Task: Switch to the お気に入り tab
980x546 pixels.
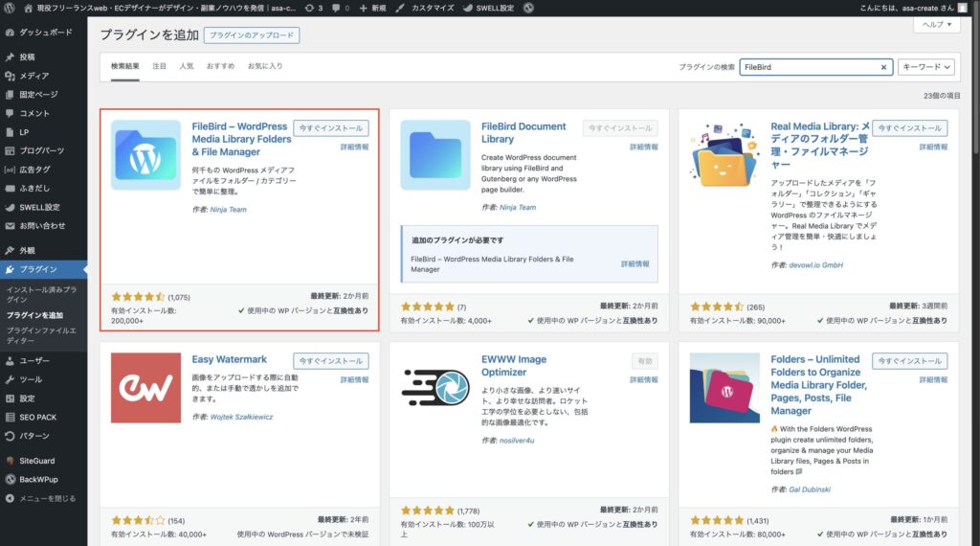Action: click(x=265, y=66)
